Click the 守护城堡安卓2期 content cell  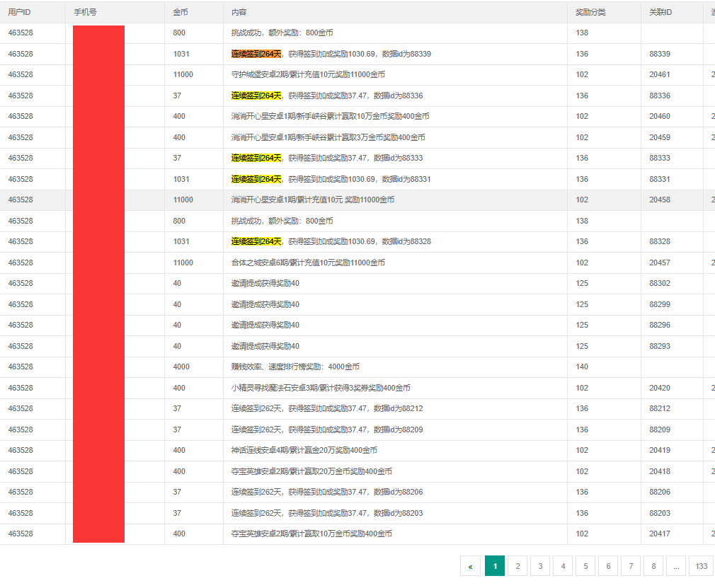(x=308, y=75)
